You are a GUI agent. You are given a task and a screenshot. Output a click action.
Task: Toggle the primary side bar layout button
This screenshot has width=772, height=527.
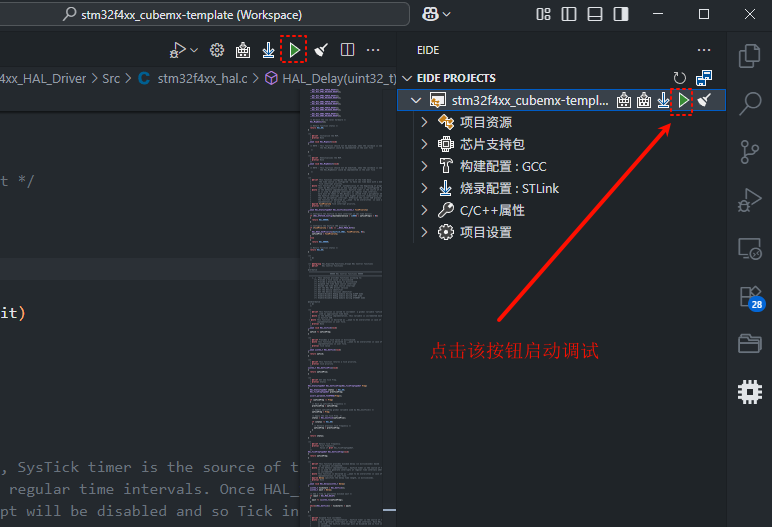(569, 14)
